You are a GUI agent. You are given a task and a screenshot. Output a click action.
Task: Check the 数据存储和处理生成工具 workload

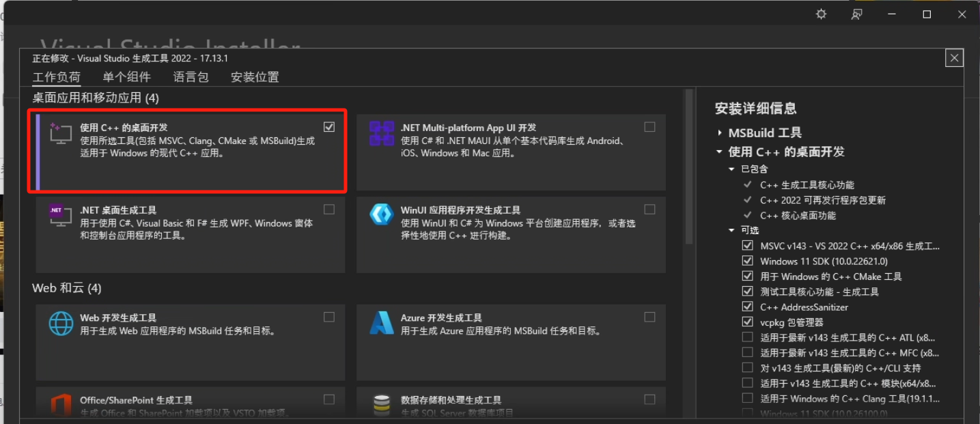649,399
